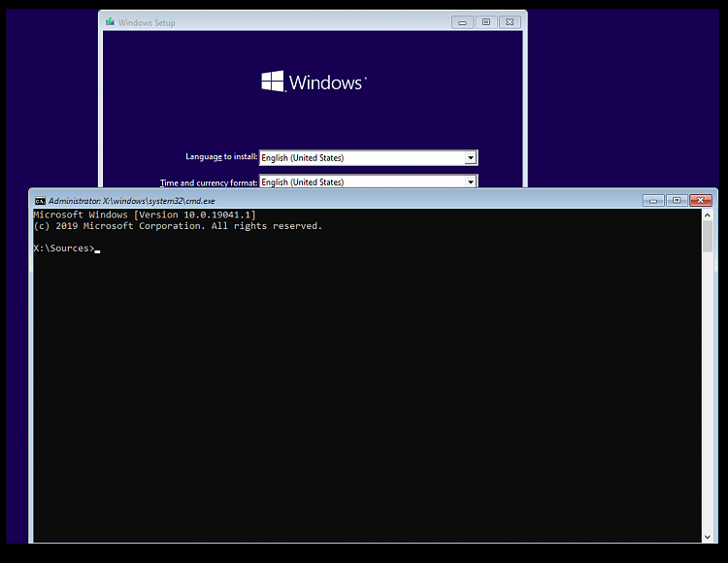Click the Windows Setup title bar icon

click(110, 21)
